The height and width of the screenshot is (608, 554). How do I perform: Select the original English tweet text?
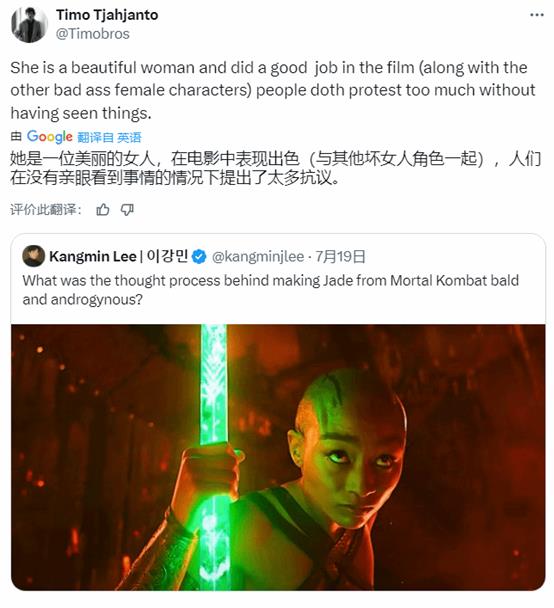[x=273, y=90]
